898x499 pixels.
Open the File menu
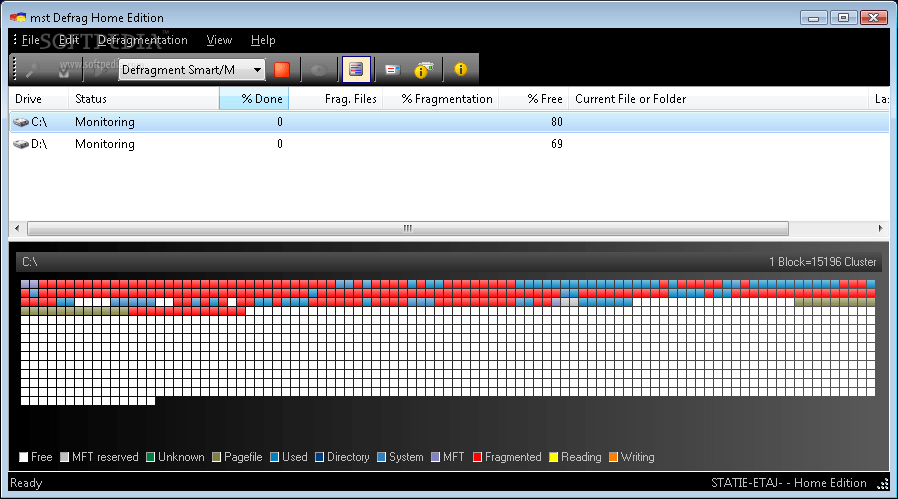click(30, 40)
